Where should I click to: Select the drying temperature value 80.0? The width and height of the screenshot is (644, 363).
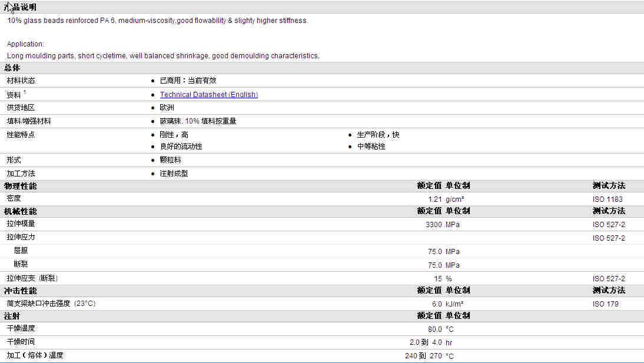pos(435,329)
